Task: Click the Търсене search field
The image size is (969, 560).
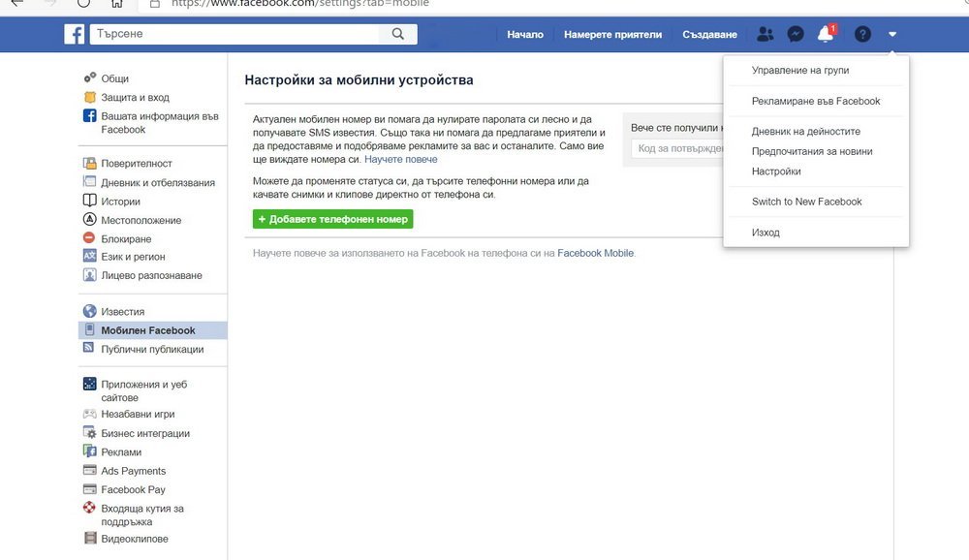Action: (234, 34)
